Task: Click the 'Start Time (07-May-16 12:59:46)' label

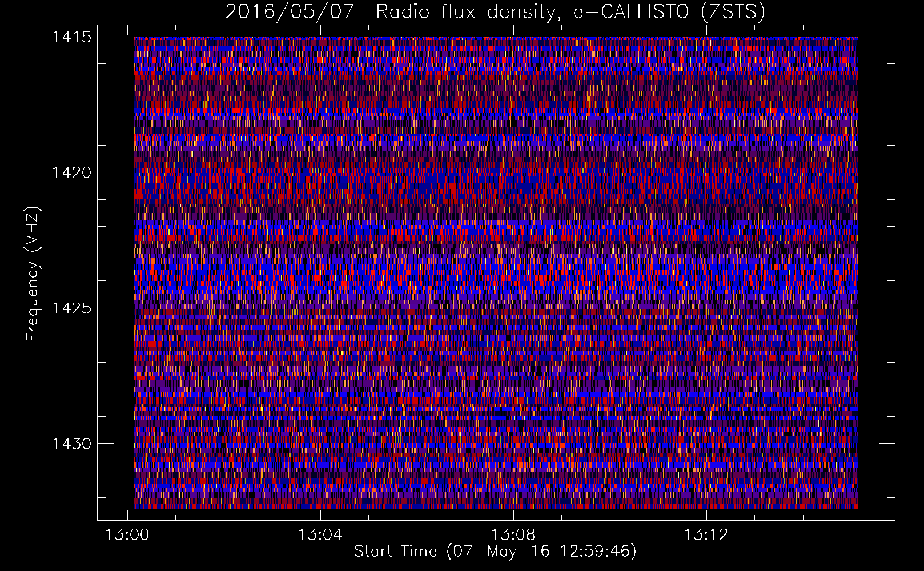Action: tap(495, 552)
